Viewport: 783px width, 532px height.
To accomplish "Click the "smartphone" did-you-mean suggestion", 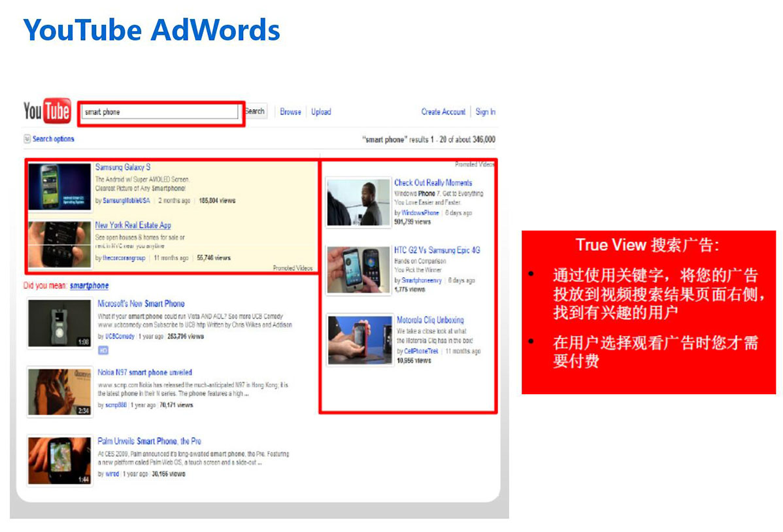I will point(90,286).
